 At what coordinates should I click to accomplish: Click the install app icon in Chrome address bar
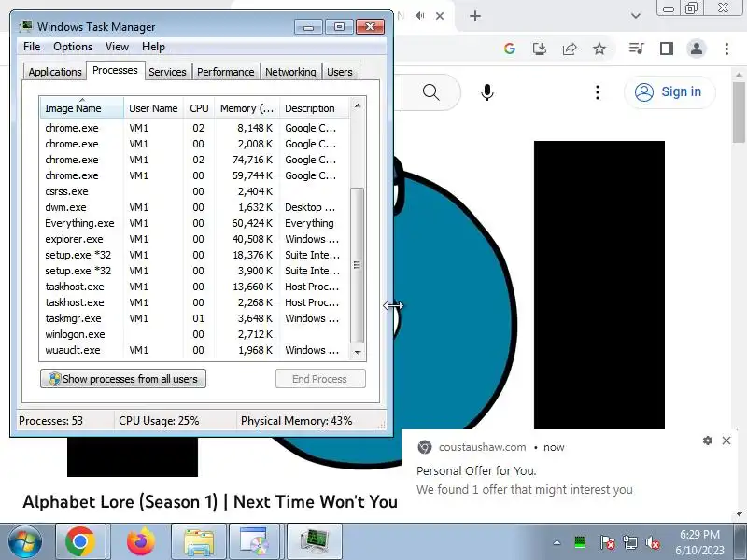pyautogui.click(x=540, y=49)
